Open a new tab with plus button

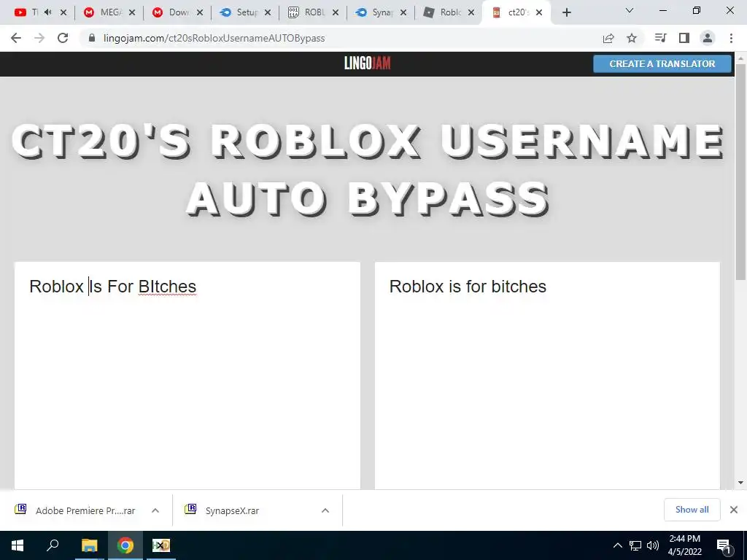[566, 13]
